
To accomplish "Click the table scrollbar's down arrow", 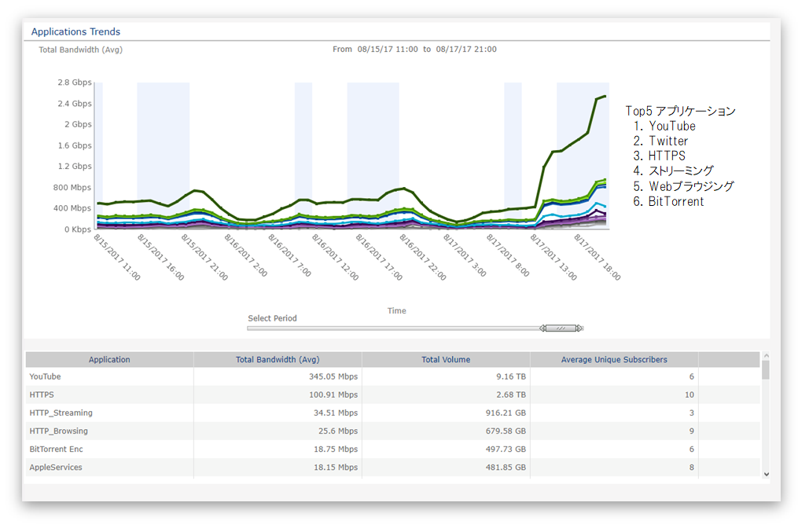I will [767, 475].
